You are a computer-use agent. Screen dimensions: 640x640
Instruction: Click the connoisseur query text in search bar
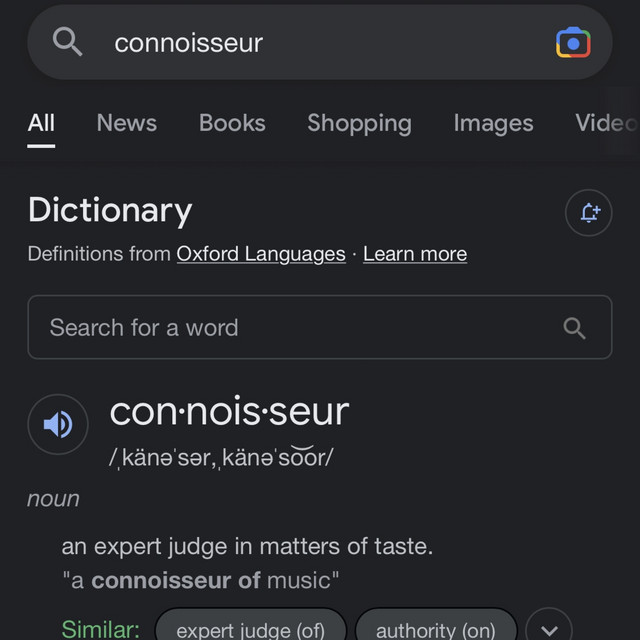coord(189,43)
